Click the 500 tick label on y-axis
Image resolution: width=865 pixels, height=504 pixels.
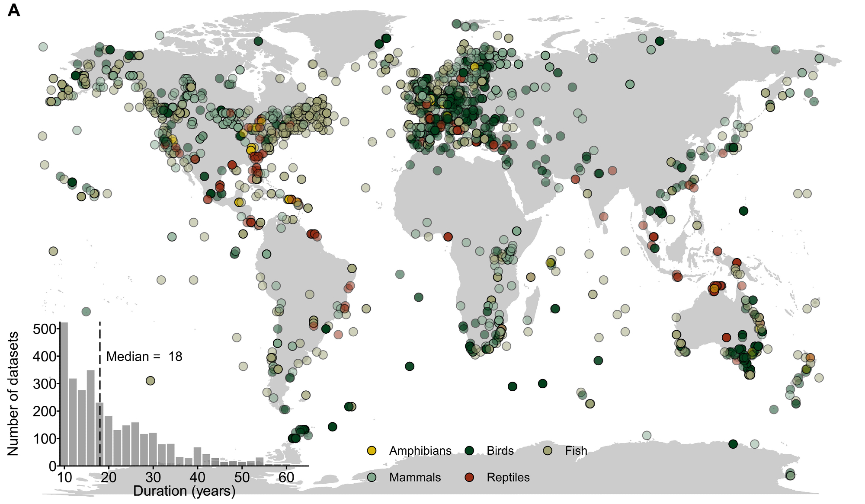pos(44,329)
